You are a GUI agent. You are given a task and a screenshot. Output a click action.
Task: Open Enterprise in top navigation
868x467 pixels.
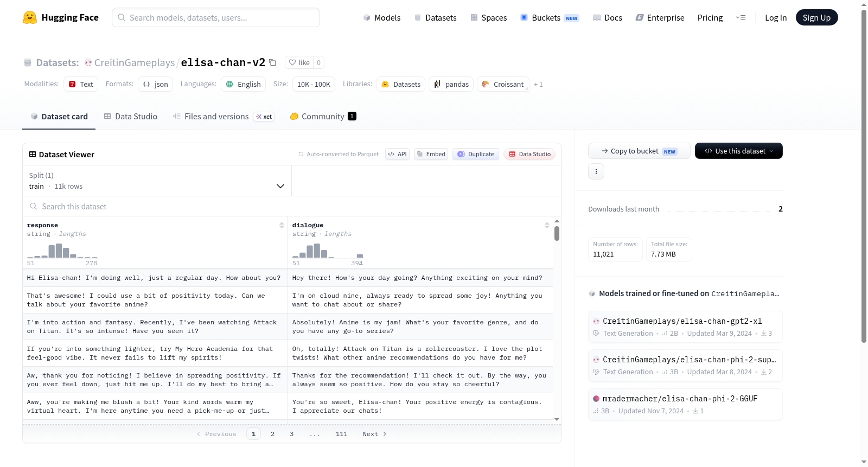tap(660, 18)
